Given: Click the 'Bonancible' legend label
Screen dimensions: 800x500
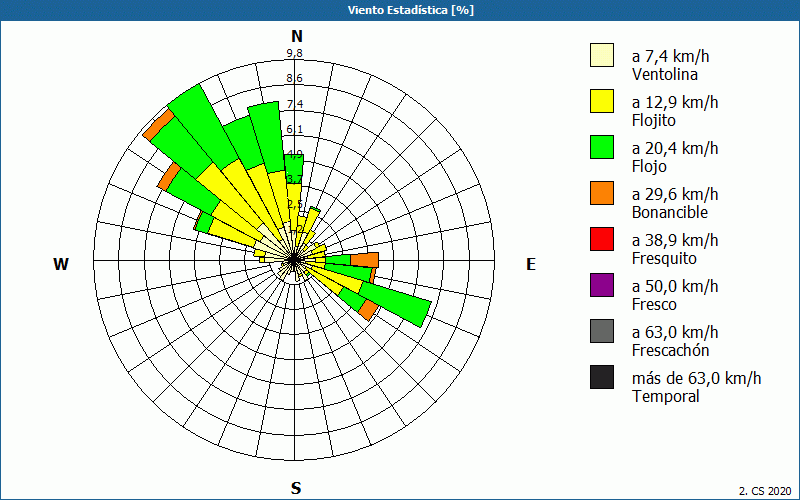Looking at the screenshot, I should point(670,212).
